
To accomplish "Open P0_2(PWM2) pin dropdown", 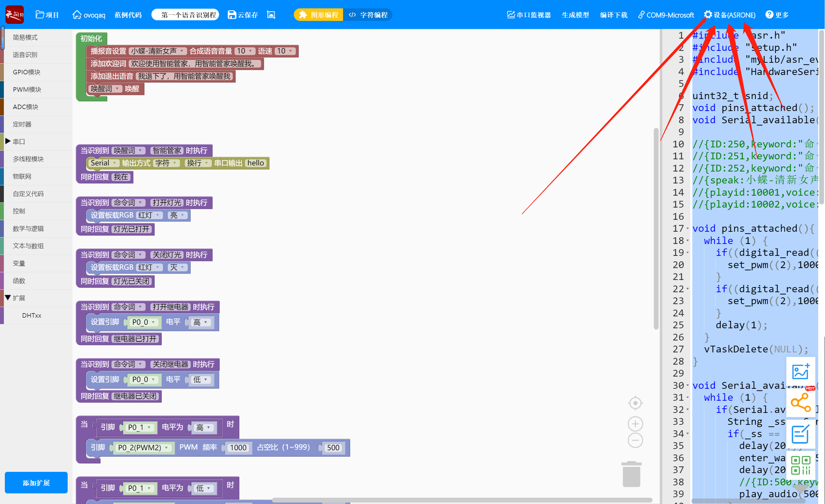I will pos(143,447).
